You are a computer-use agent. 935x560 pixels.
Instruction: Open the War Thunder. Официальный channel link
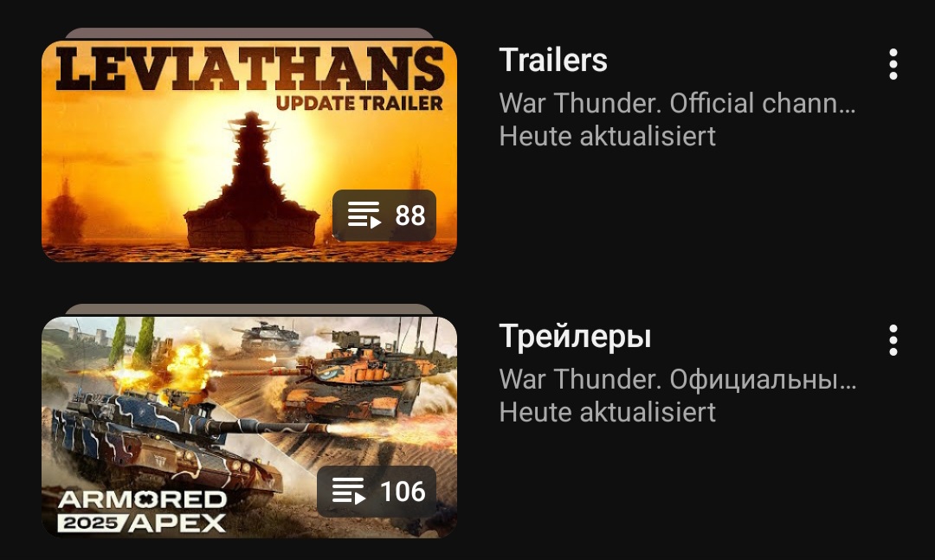tap(677, 379)
